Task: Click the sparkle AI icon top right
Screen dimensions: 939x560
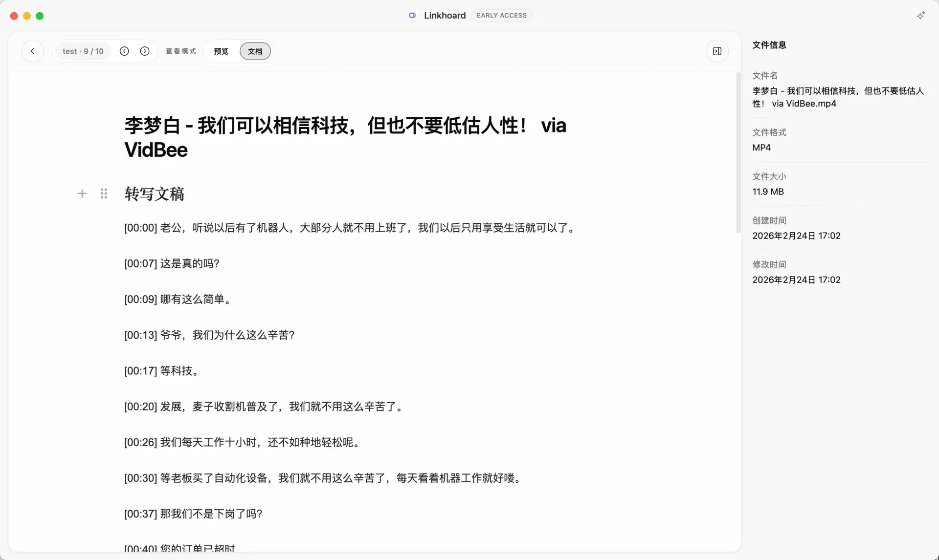Action: (921, 16)
